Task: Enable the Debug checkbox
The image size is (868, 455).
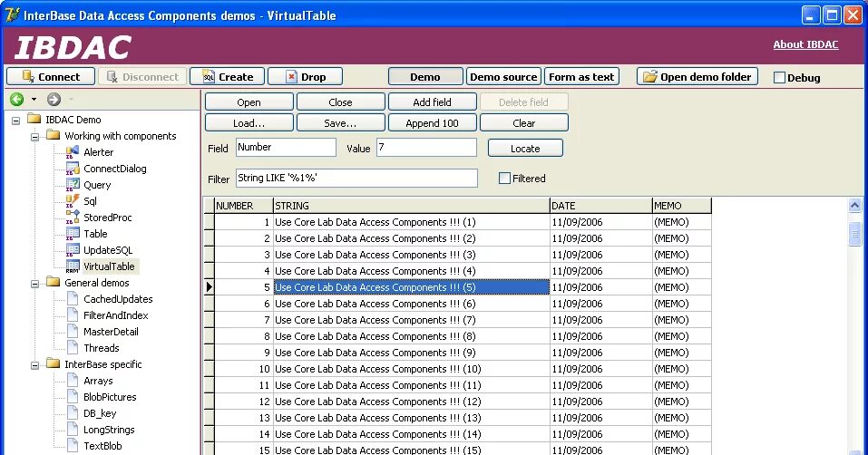Action: [779, 77]
